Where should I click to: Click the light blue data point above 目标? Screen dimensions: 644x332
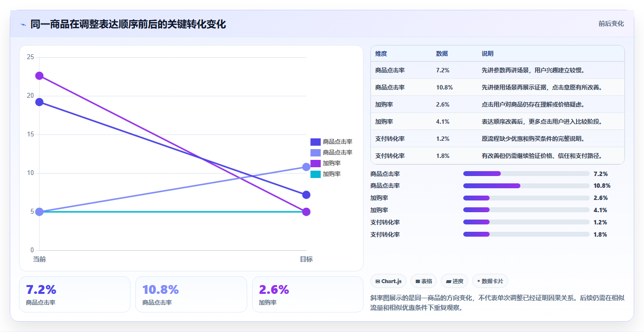click(306, 167)
